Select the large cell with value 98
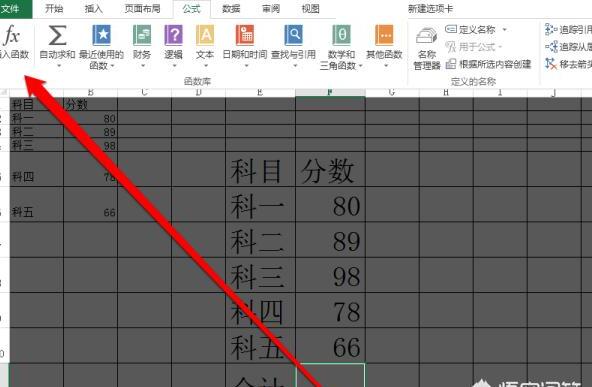The width and height of the screenshot is (592, 387). coord(330,275)
